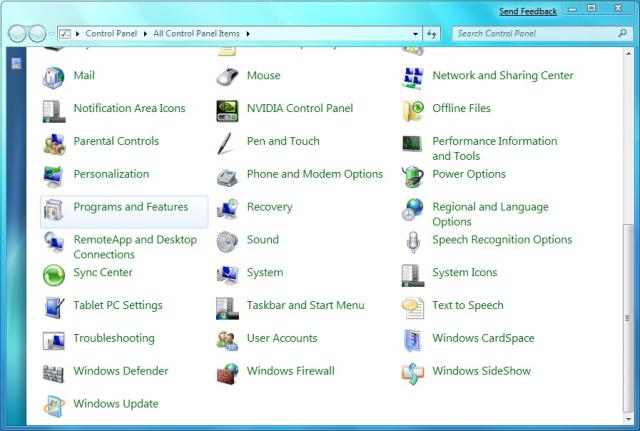640x431 pixels.
Task: Open the Recovery icon
Action: 227,209
